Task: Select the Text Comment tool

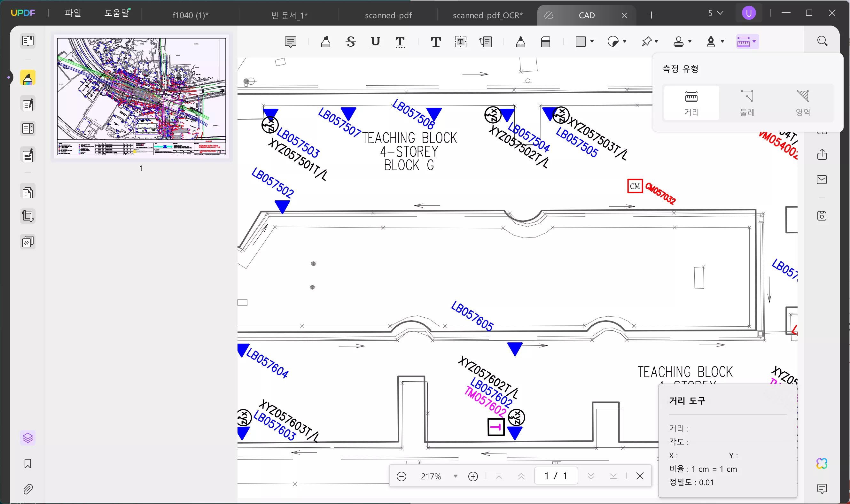Action: coord(436,42)
